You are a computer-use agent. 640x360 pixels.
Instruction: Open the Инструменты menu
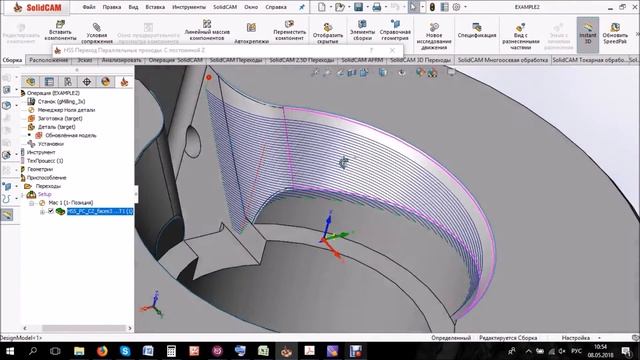[189, 7]
